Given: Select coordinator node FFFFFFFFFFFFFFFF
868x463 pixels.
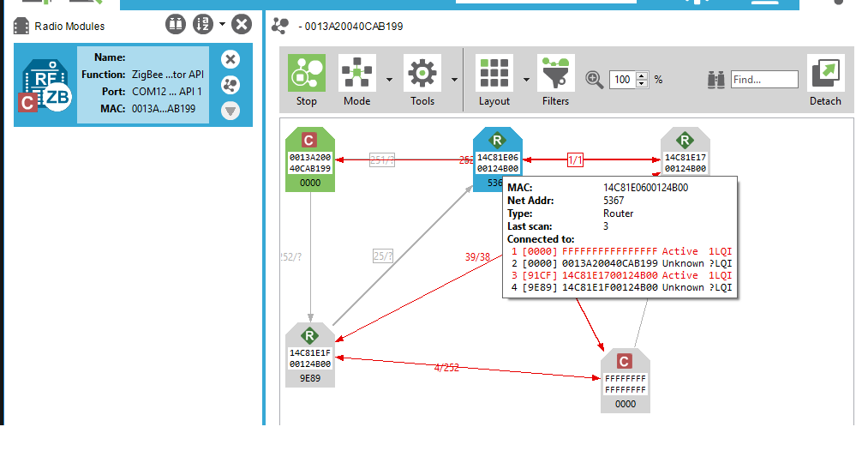Looking at the screenshot, I should pos(625,381).
